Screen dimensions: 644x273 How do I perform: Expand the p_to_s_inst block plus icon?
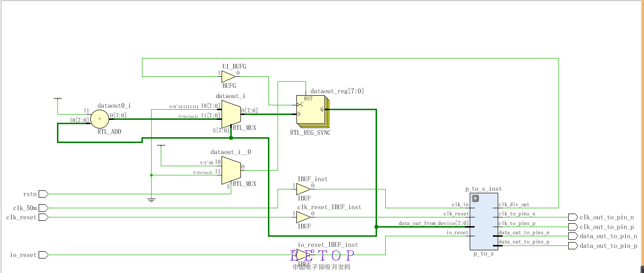click(x=475, y=198)
